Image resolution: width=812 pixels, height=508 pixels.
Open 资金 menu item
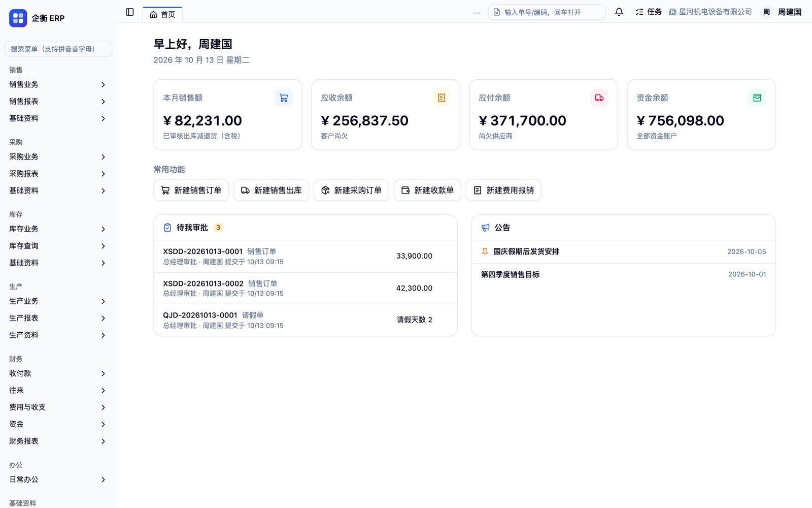[58, 424]
